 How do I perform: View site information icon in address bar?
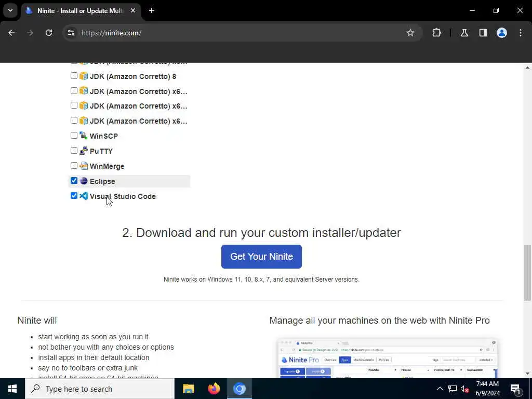71,33
